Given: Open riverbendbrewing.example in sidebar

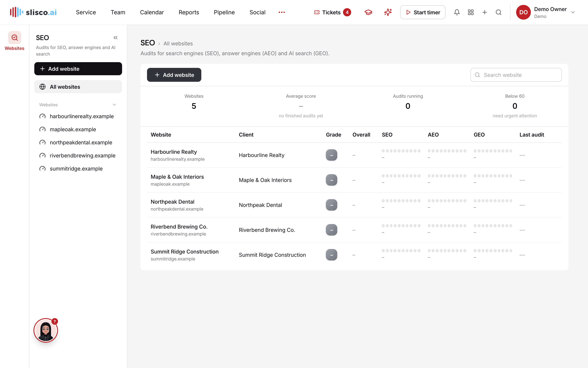Looking at the screenshot, I should [x=78, y=156].
